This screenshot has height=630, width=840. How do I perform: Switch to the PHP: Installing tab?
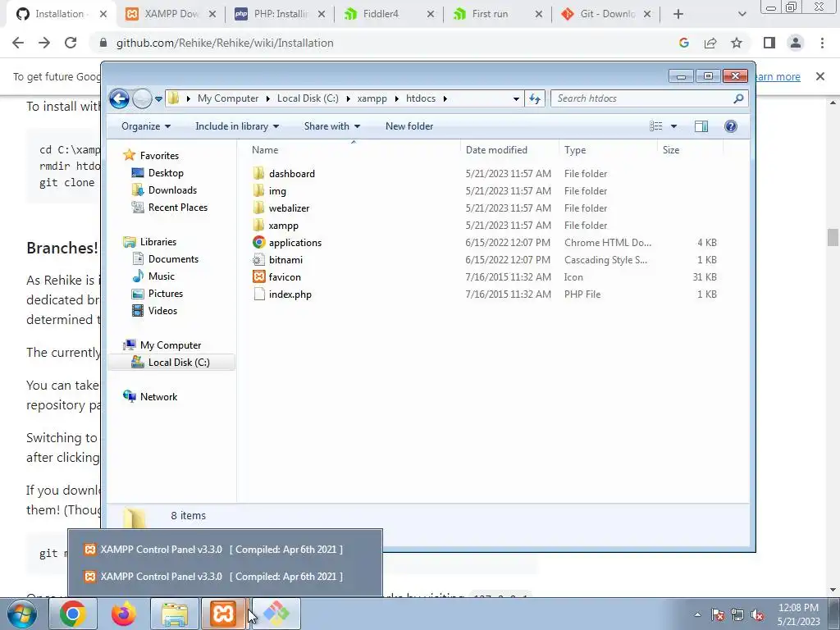[x=281, y=15]
